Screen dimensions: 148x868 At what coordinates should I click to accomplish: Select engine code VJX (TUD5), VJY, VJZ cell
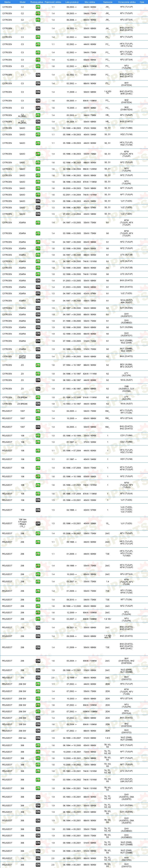click(x=126, y=510)
